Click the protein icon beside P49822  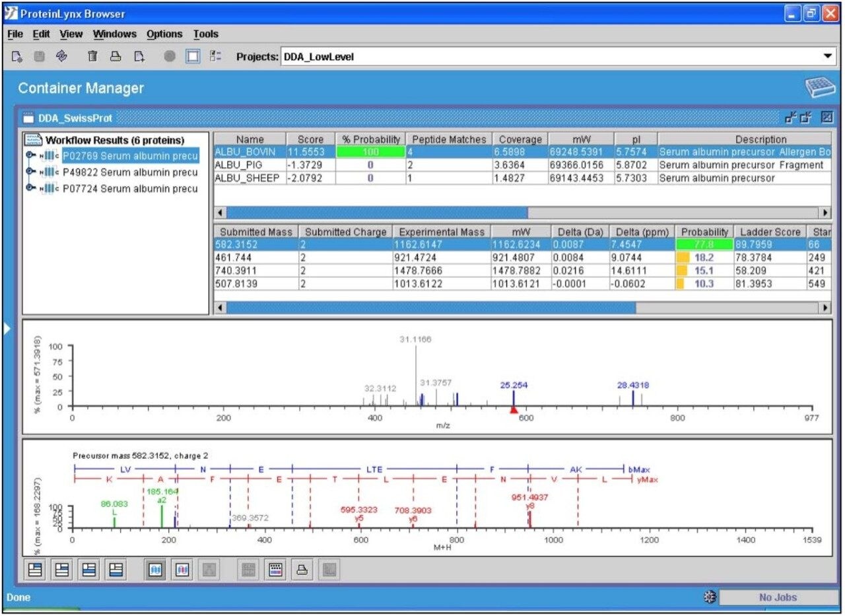point(50,173)
